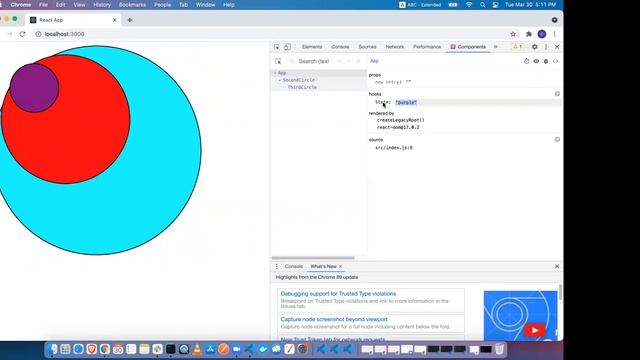Close the What's New drawer tab
Viewport: 640px width, 360px height.
click(340, 267)
